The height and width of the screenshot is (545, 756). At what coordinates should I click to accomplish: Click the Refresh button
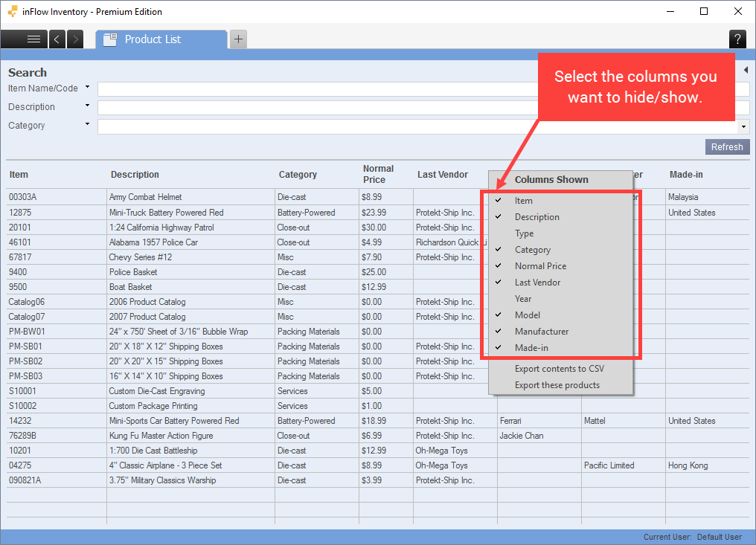(727, 147)
